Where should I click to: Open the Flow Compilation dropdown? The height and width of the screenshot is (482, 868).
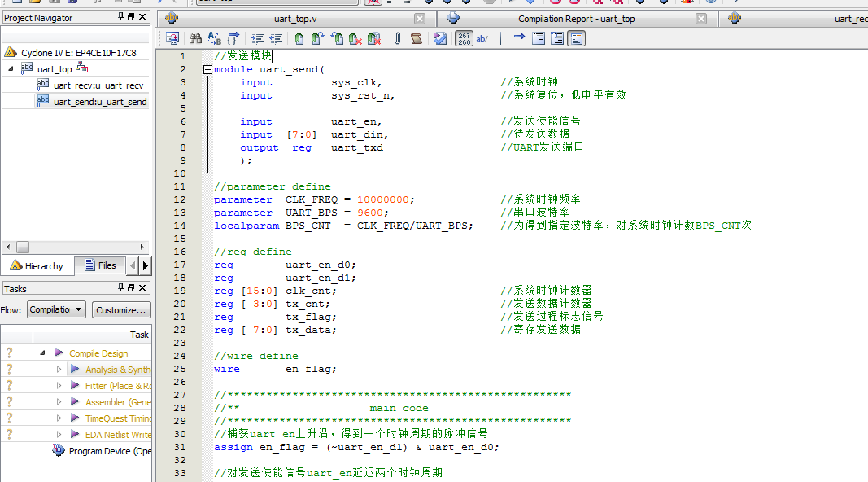click(56, 310)
